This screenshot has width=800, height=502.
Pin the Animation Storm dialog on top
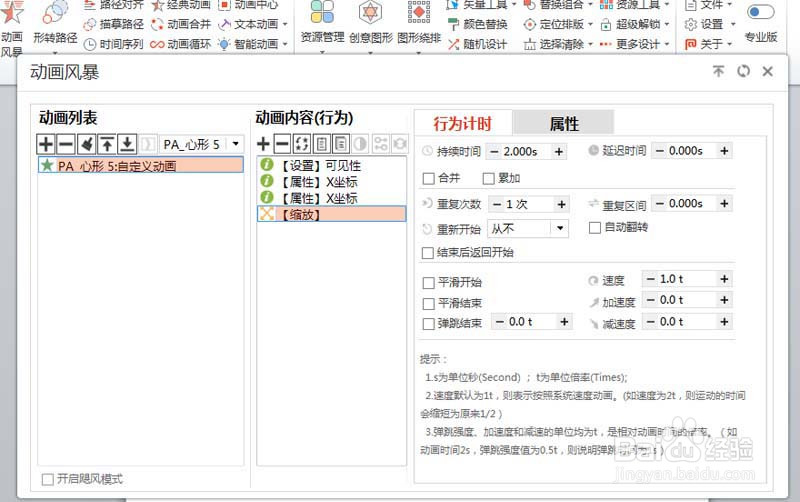[718, 71]
